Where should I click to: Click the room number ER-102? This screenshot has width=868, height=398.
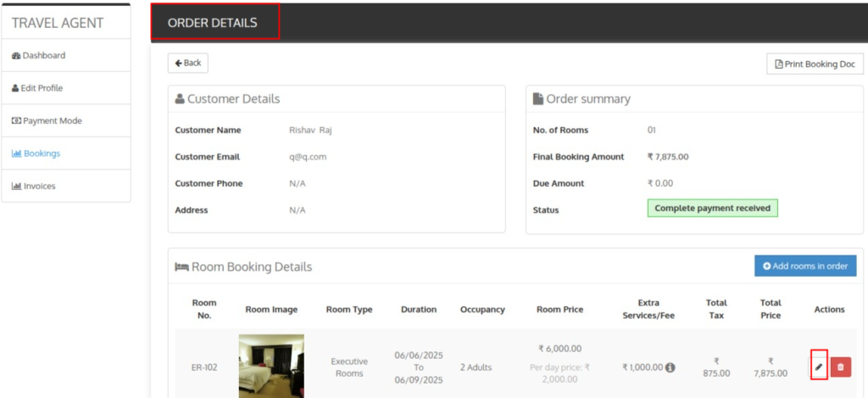coord(204,367)
